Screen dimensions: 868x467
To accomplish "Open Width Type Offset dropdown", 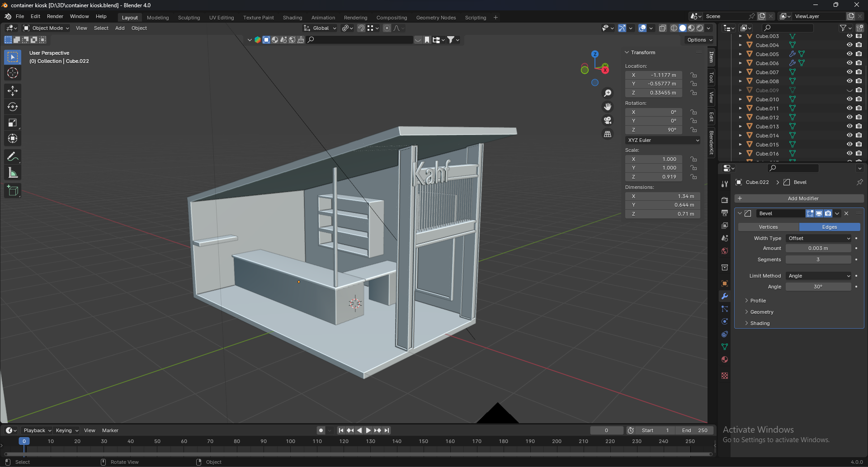I will pyautogui.click(x=819, y=238).
